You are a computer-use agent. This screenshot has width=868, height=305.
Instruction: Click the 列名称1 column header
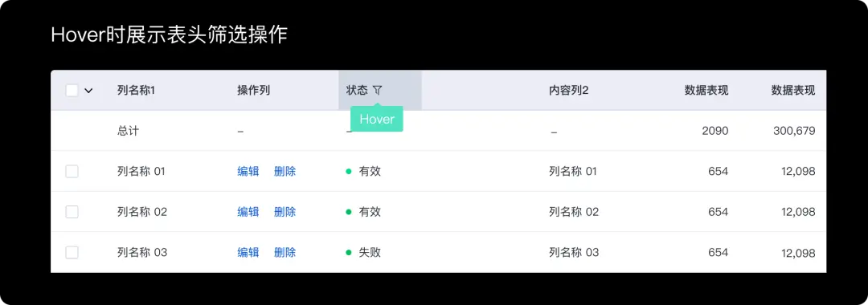point(136,90)
